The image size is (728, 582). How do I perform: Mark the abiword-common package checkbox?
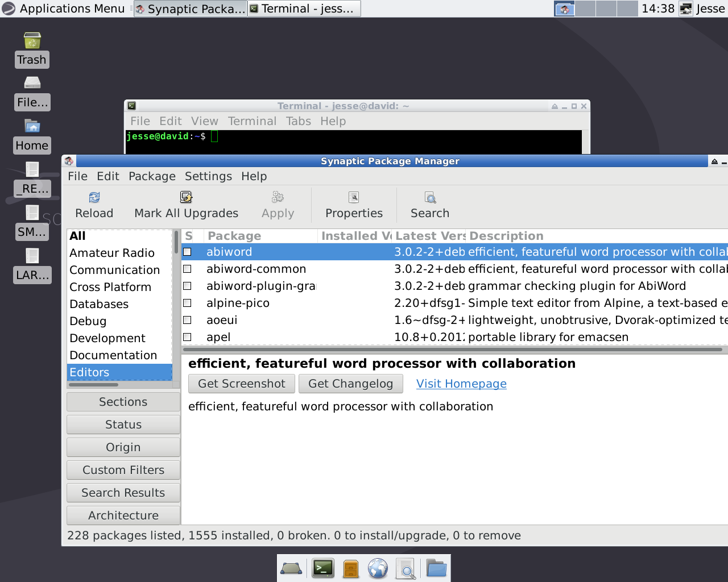pyautogui.click(x=187, y=269)
